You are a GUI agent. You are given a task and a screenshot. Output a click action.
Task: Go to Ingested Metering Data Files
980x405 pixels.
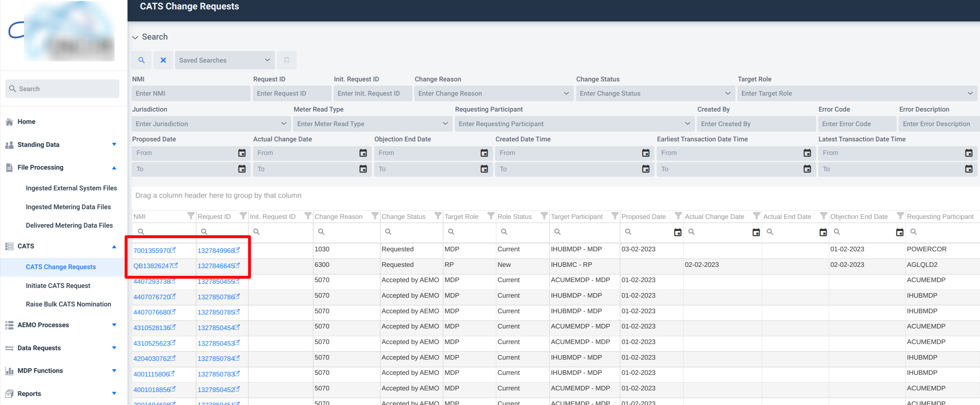[68, 207]
